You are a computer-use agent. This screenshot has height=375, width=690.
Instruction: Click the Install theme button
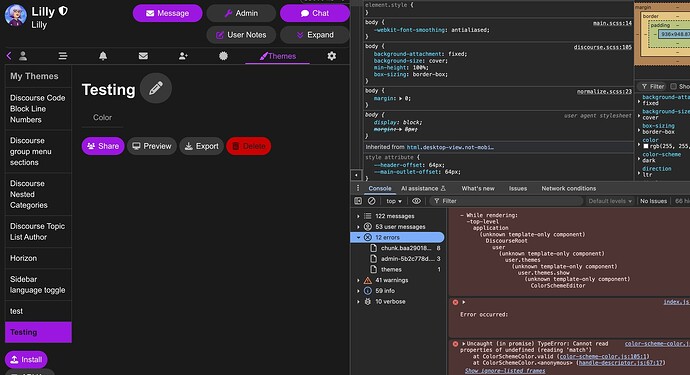coord(26,360)
